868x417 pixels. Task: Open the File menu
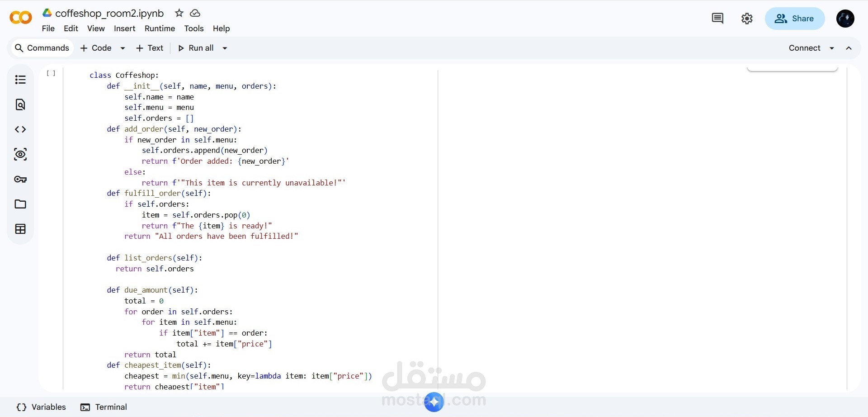tap(48, 28)
